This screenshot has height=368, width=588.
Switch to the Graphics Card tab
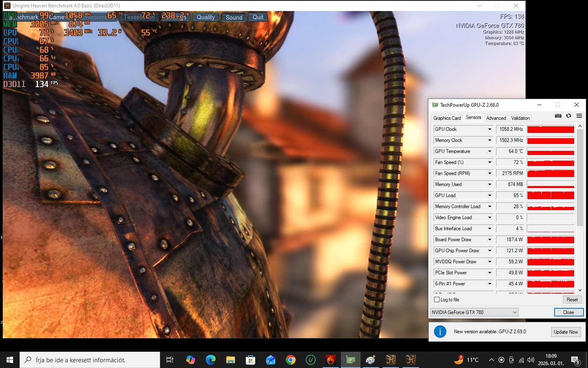click(x=447, y=118)
